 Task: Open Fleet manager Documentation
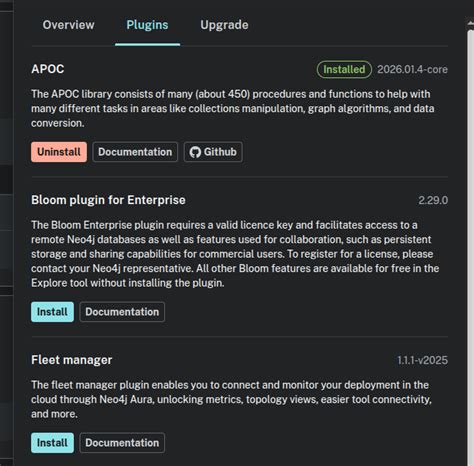[122, 443]
